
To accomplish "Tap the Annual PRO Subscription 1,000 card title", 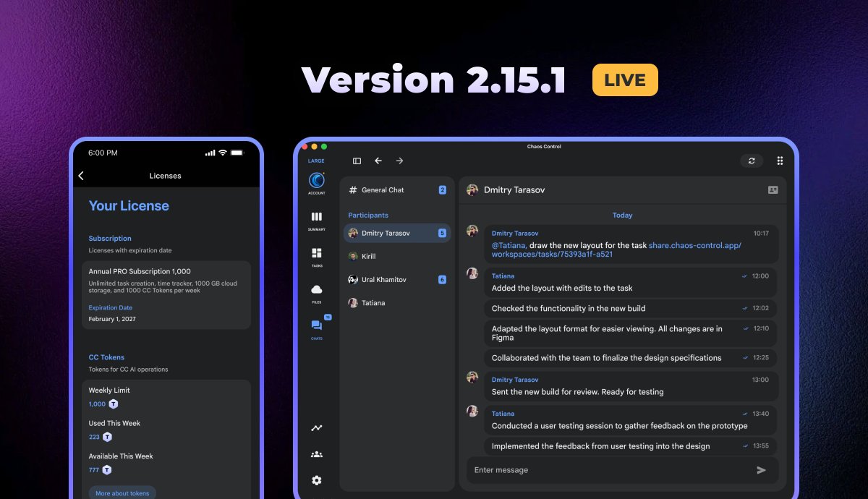I will (x=140, y=272).
